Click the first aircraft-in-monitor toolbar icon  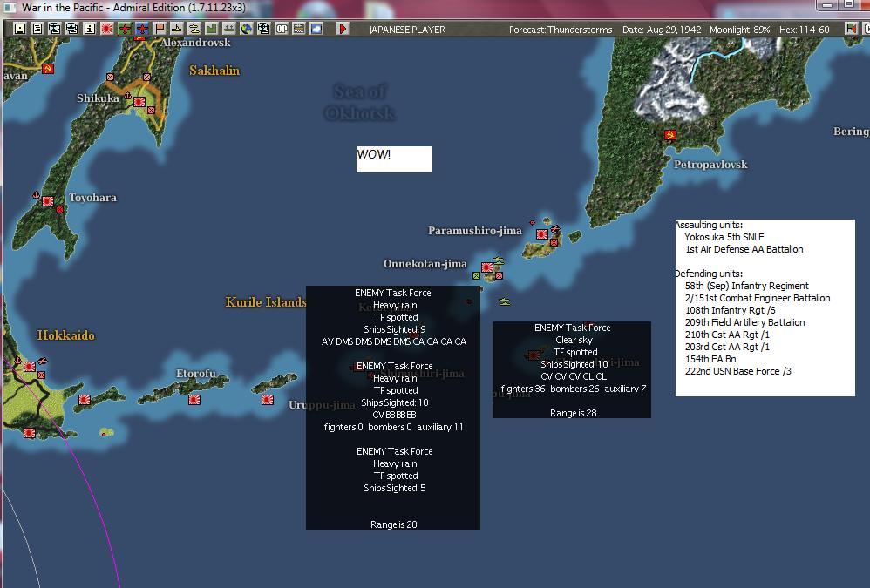coord(54,28)
